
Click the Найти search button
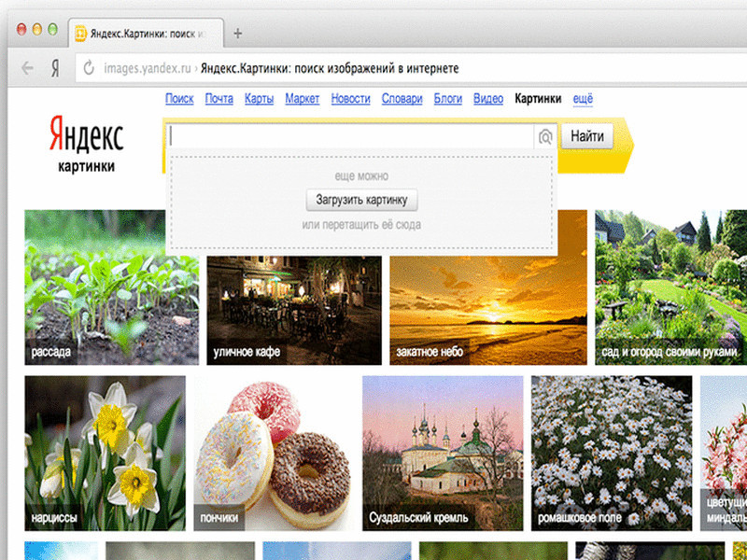[587, 136]
